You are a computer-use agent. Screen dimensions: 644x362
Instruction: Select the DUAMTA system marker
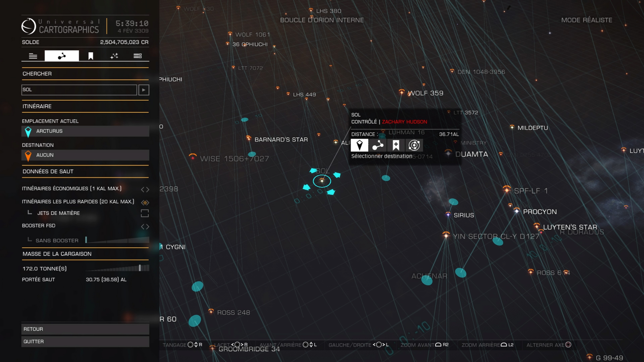coord(448,153)
